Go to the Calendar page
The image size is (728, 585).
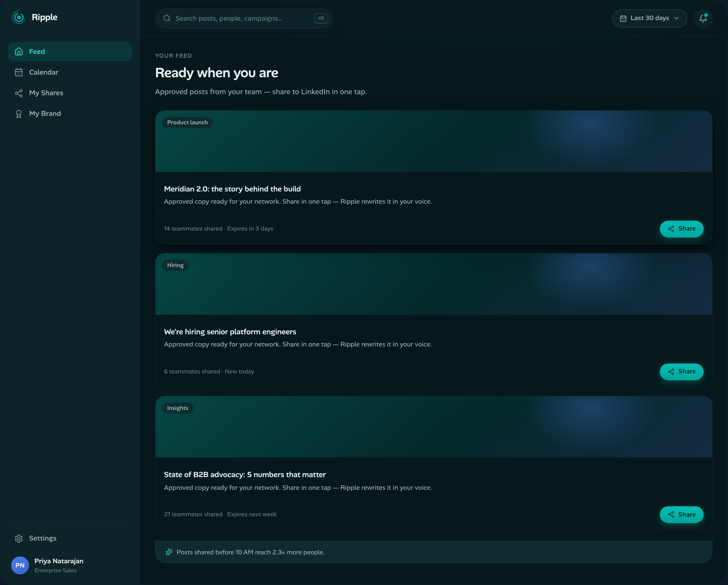coord(70,72)
